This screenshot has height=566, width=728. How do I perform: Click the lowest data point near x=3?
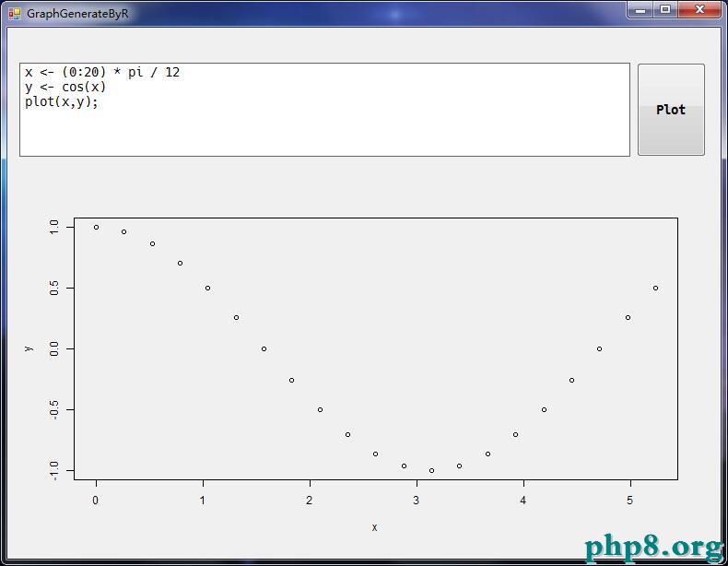pyautogui.click(x=432, y=470)
